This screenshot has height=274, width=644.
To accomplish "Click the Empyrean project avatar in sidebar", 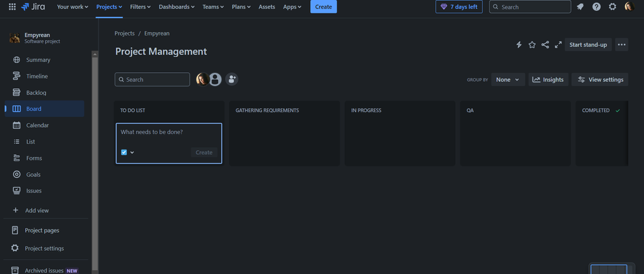I will 15,38.
